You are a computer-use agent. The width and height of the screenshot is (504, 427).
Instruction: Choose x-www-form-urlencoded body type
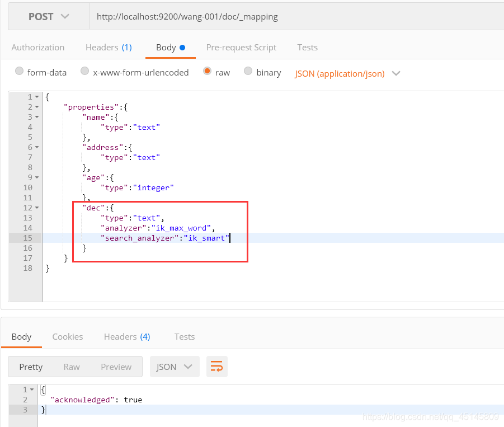click(85, 72)
